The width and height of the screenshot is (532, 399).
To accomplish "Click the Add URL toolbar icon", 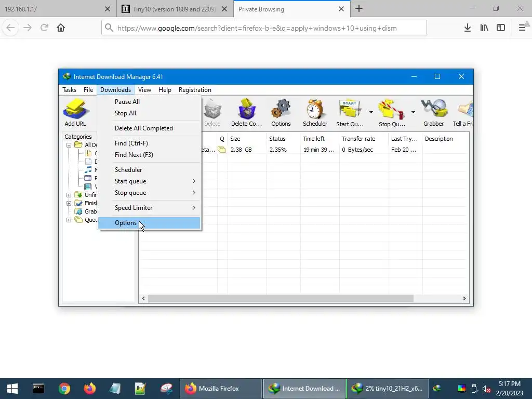I will [75, 113].
